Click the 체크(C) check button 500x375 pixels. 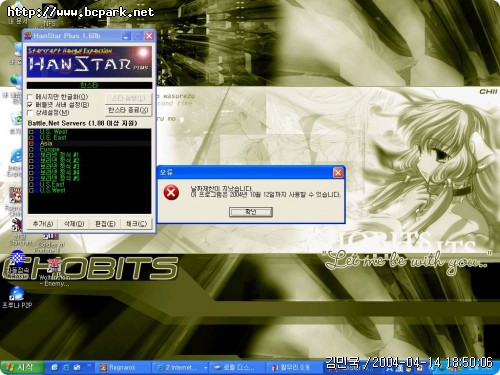click(136, 224)
